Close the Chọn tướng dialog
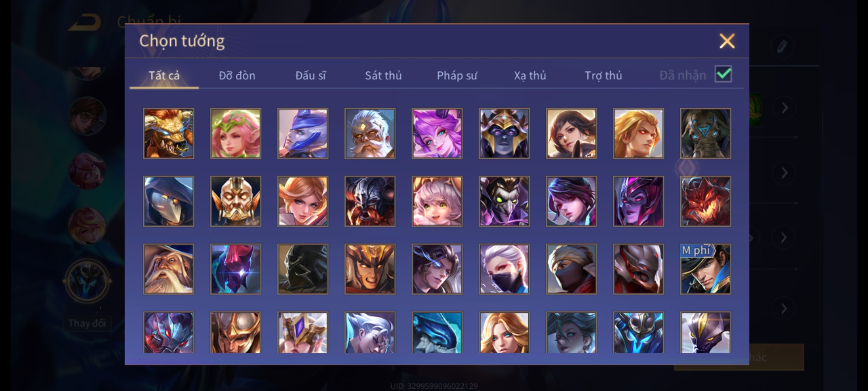This screenshot has width=868, height=391. point(727,41)
